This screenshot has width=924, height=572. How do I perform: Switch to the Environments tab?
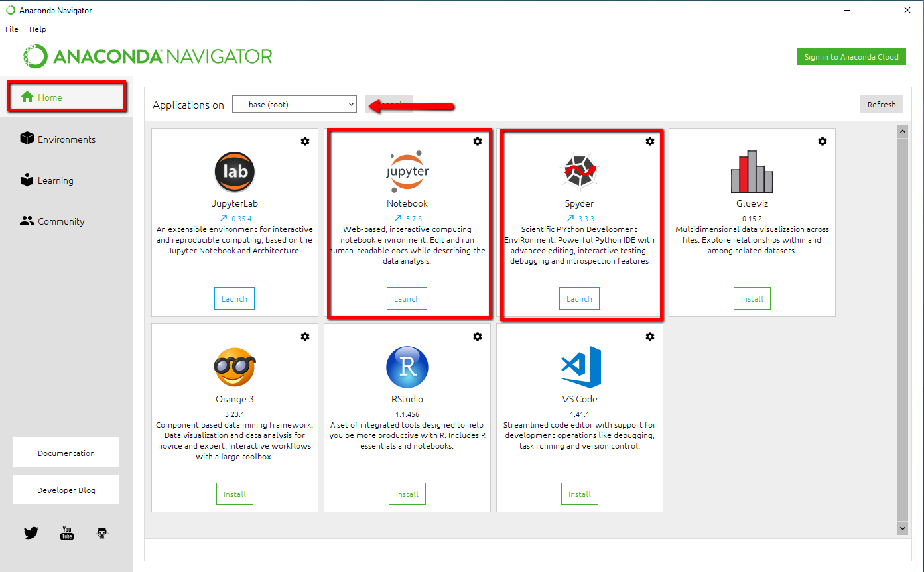tap(66, 139)
